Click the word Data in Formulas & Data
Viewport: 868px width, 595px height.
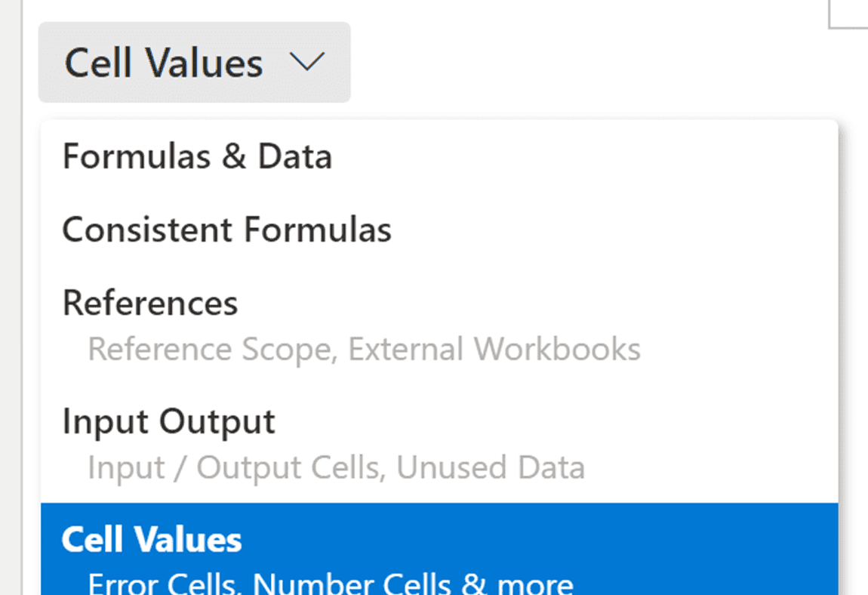pyautogui.click(x=295, y=156)
